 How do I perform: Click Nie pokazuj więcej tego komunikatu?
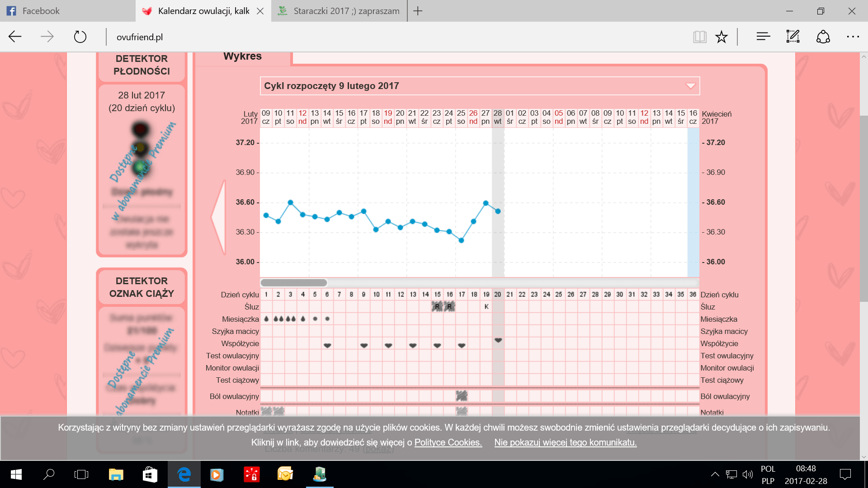point(565,442)
